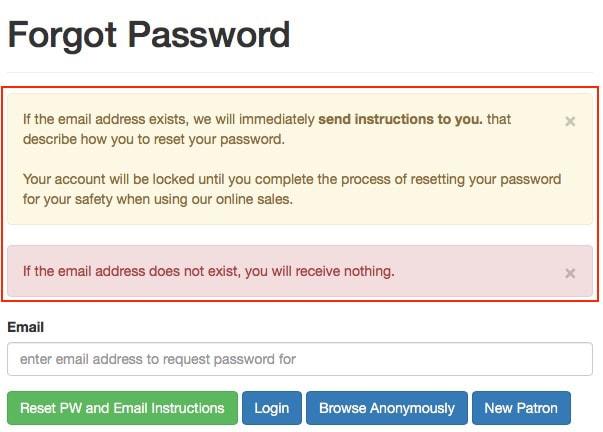Open the New Patron button
This screenshot has width=603, height=432.
click(521, 408)
